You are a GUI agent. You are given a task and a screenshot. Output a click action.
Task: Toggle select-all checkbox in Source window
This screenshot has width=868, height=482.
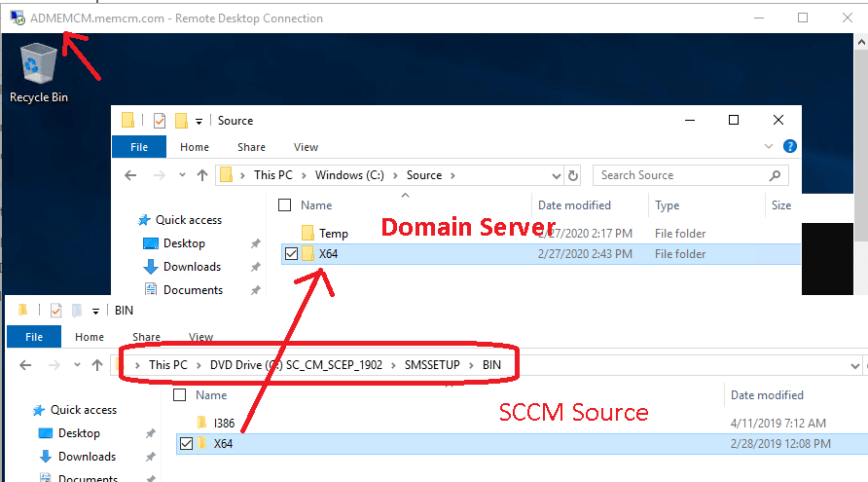pyautogui.click(x=284, y=205)
